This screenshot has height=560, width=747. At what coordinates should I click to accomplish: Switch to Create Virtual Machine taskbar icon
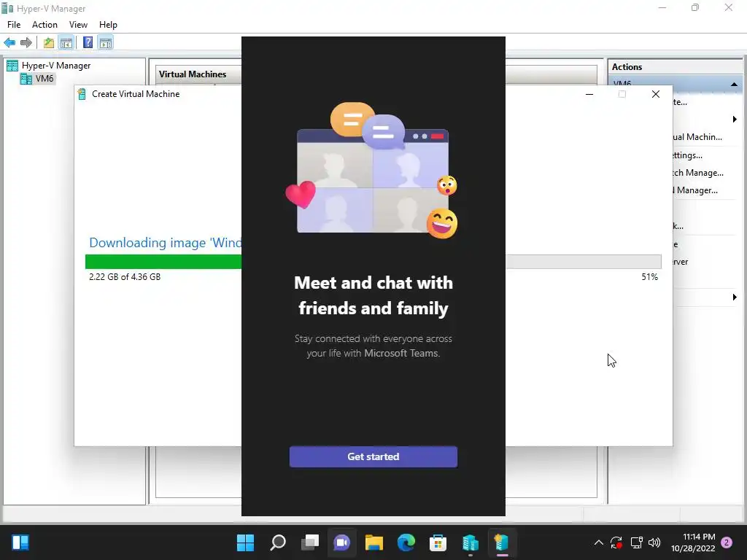(x=502, y=542)
